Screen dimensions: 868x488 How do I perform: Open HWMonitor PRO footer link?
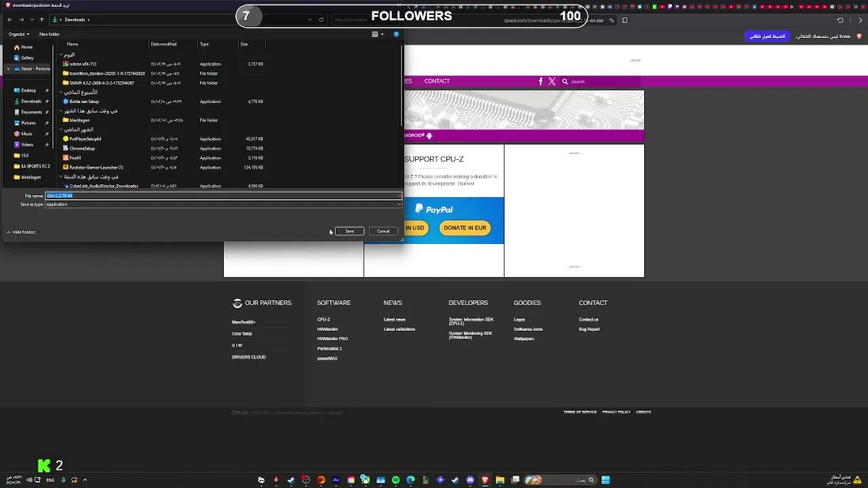(x=332, y=339)
